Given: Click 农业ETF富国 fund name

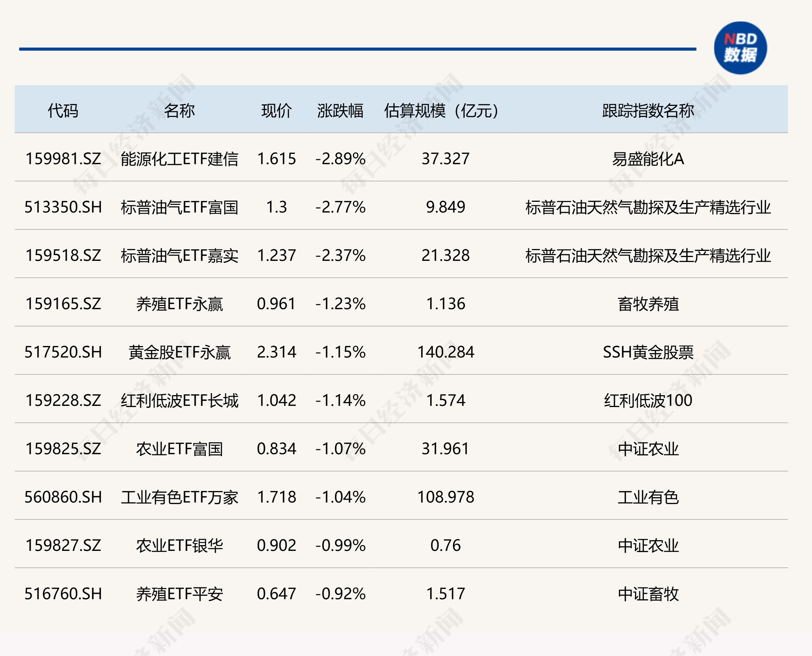Looking at the screenshot, I should click(179, 449).
